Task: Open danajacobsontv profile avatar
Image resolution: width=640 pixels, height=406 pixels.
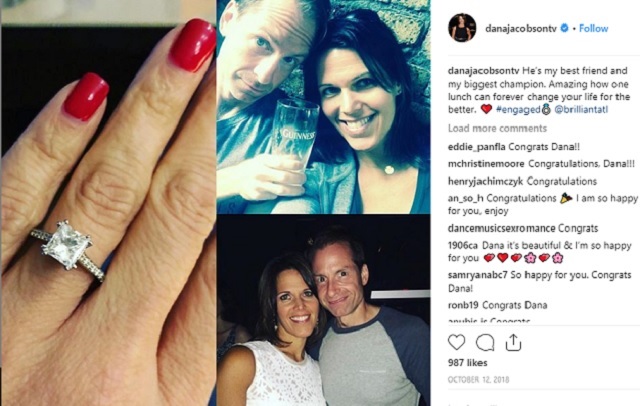Action: (x=462, y=28)
